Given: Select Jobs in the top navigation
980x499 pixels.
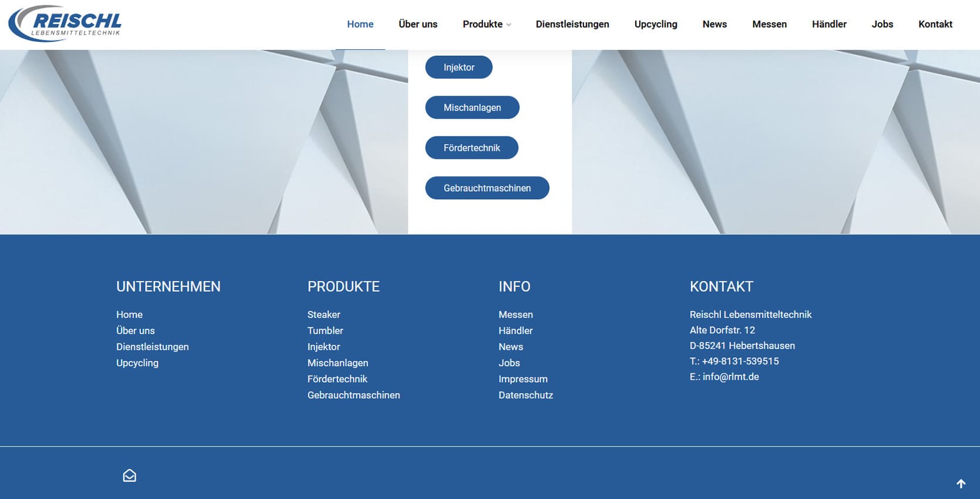Looking at the screenshot, I should (x=882, y=24).
